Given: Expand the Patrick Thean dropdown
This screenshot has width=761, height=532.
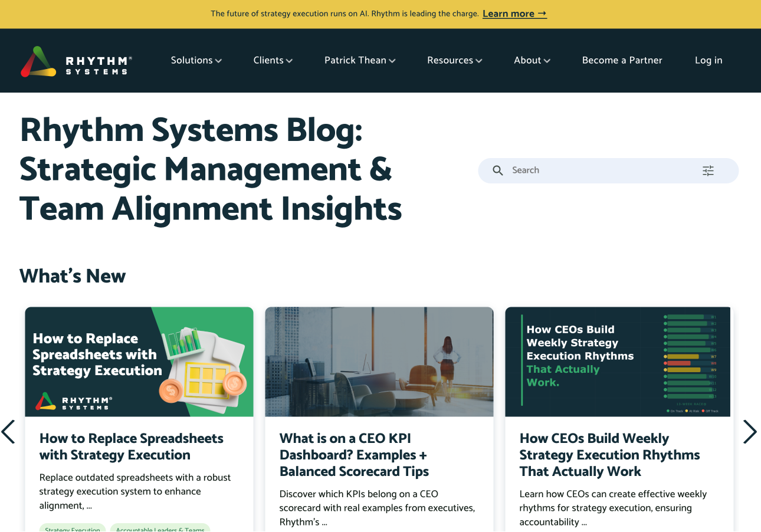Looking at the screenshot, I should [360, 60].
